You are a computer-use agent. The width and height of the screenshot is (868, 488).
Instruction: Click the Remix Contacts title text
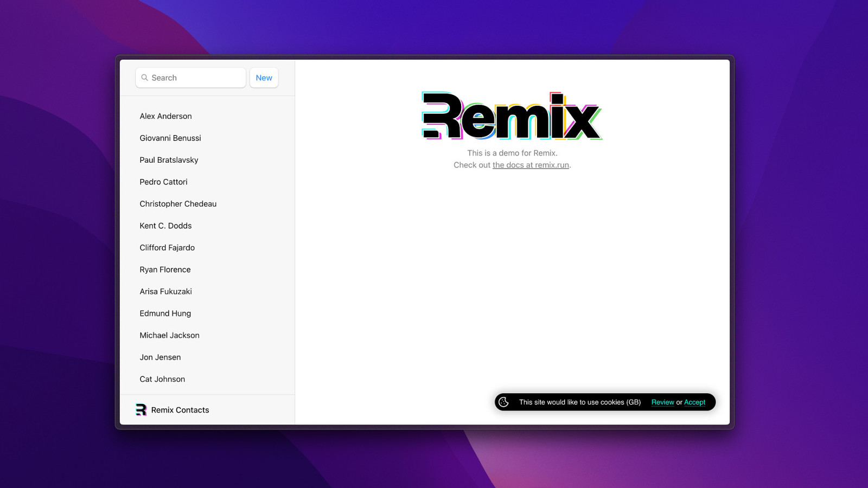tap(180, 410)
